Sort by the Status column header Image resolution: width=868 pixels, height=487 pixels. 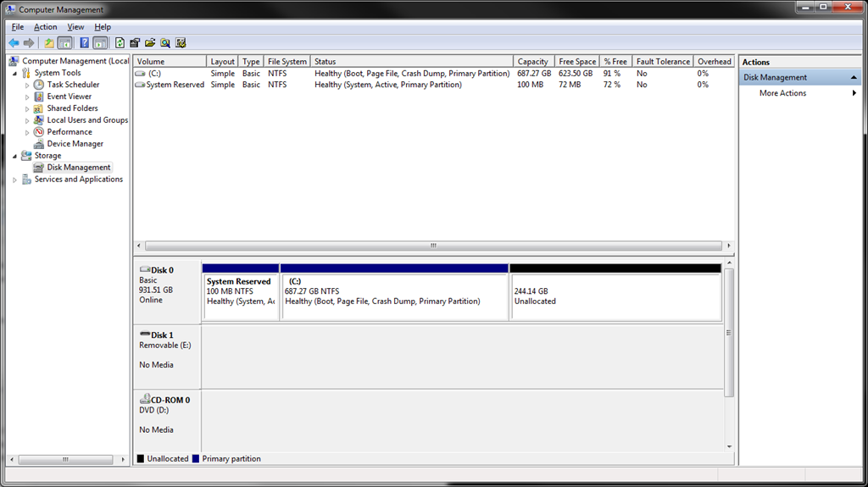[411, 62]
